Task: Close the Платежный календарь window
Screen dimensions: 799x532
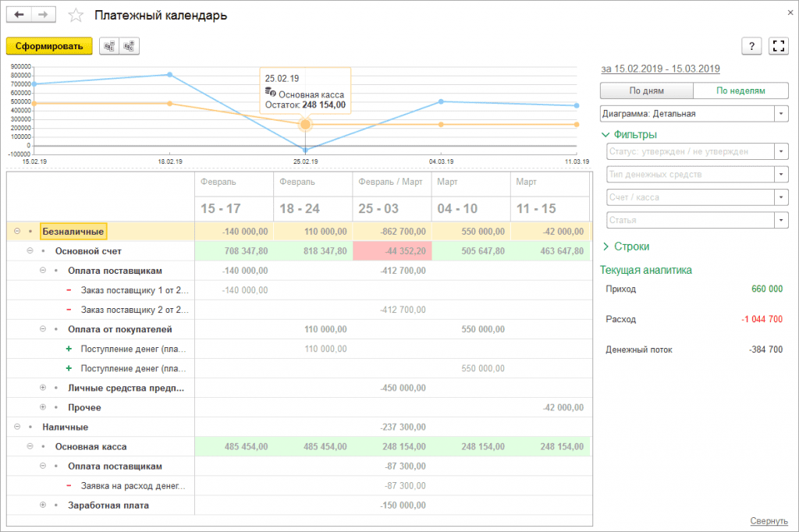Action: pos(790,12)
